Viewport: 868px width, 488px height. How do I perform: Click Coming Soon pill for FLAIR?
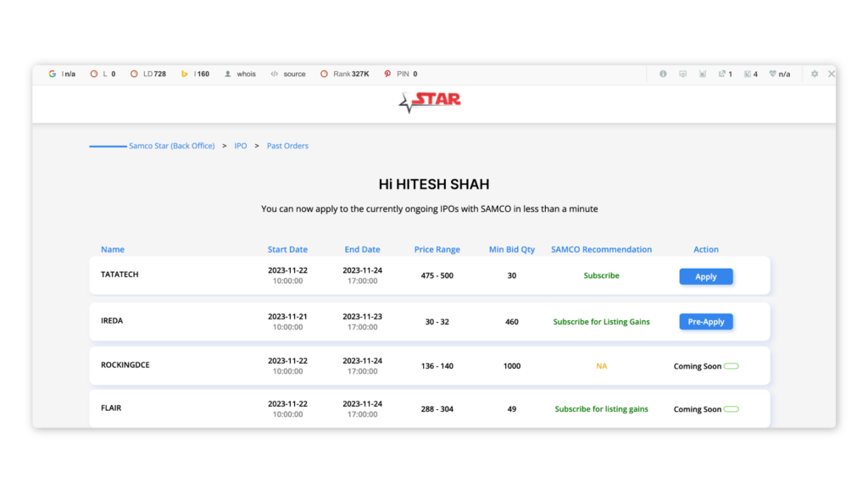[731, 409]
